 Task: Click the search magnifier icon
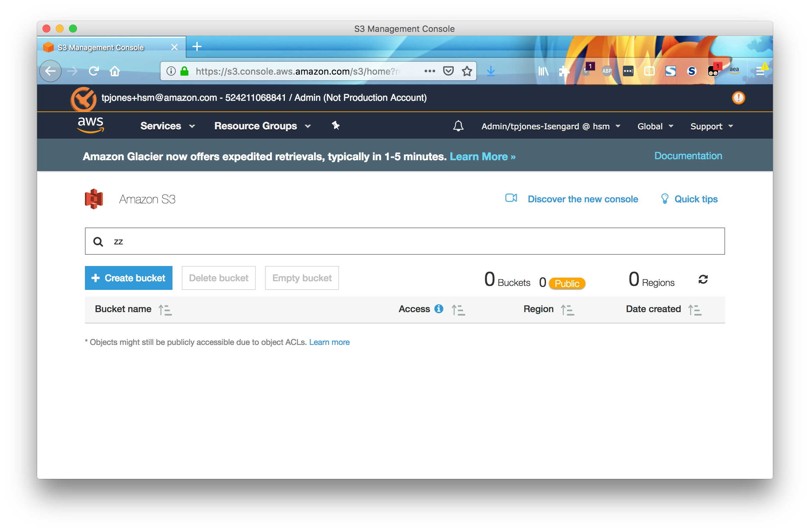98,242
